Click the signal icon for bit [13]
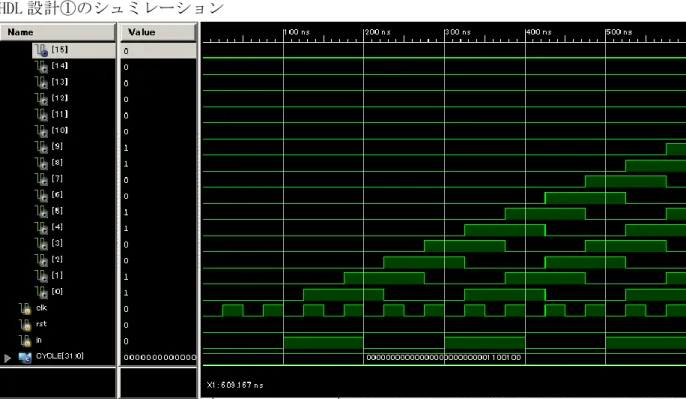The width and height of the screenshot is (686, 399). coord(42,83)
